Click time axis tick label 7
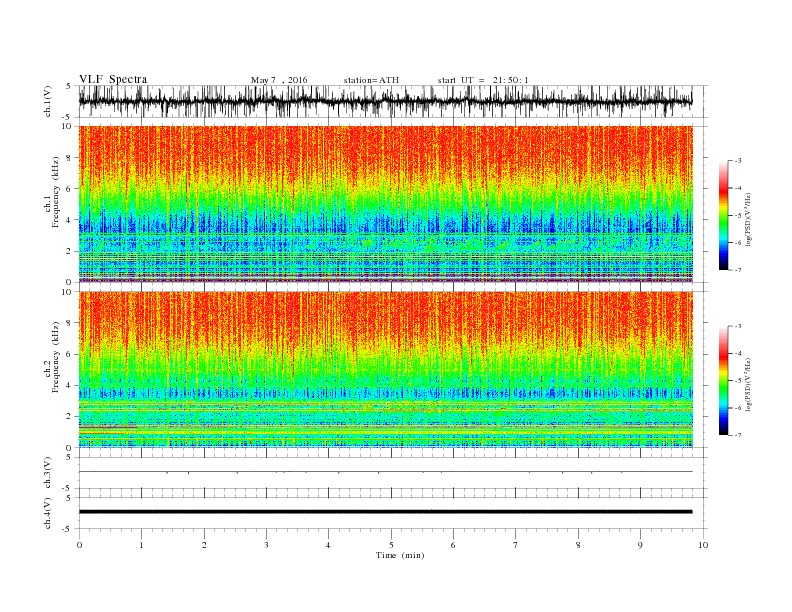The height and width of the screenshot is (612, 792). pyautogui.click(x=515, y=545)
